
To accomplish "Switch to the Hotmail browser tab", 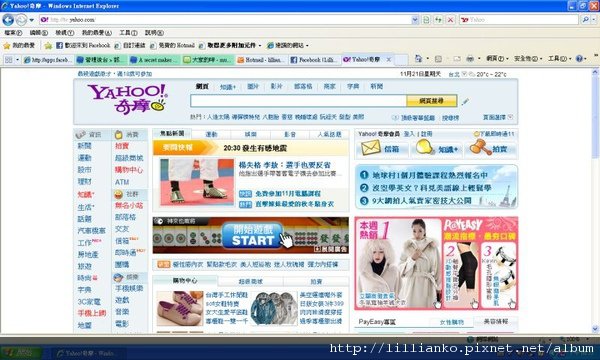I will pyautogui.click(x=261, y=60).
